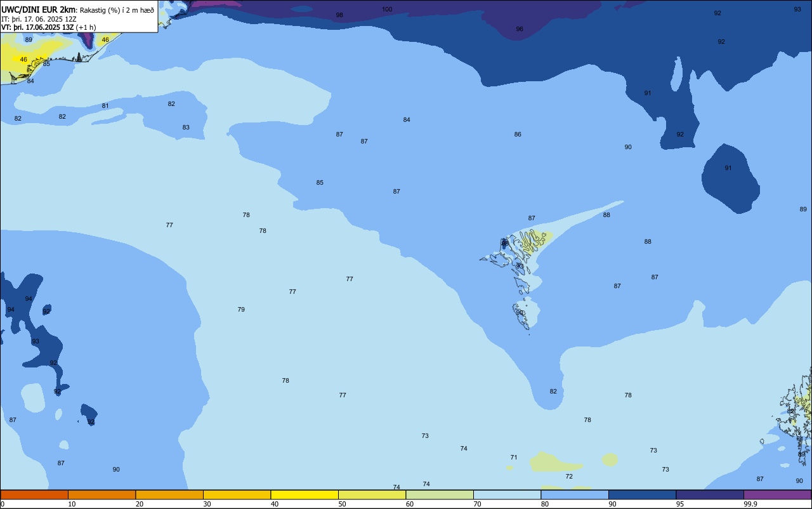Select the 'Rakastig (%) í 2 m hæð' label

pos(117,10)
